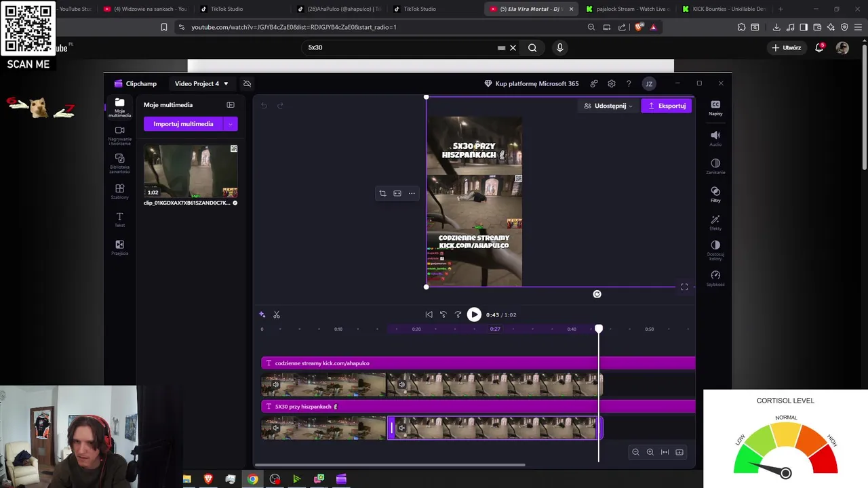
Task: Open the Zanikanie fade panel
Action: 715,167
